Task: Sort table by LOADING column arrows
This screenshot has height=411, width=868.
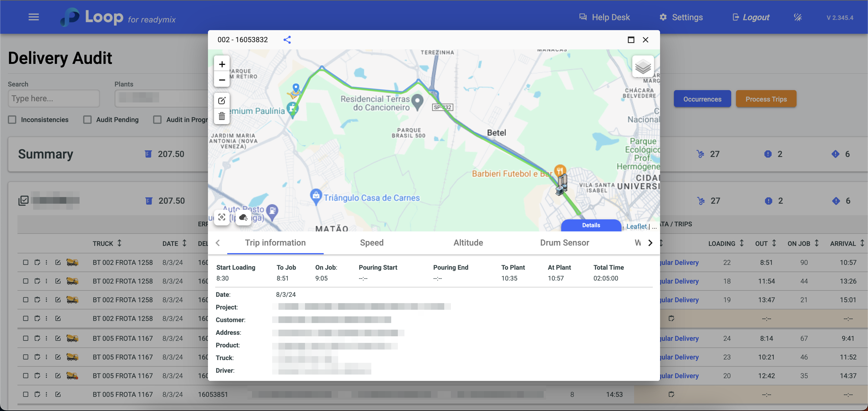Action: click(742, 243)
